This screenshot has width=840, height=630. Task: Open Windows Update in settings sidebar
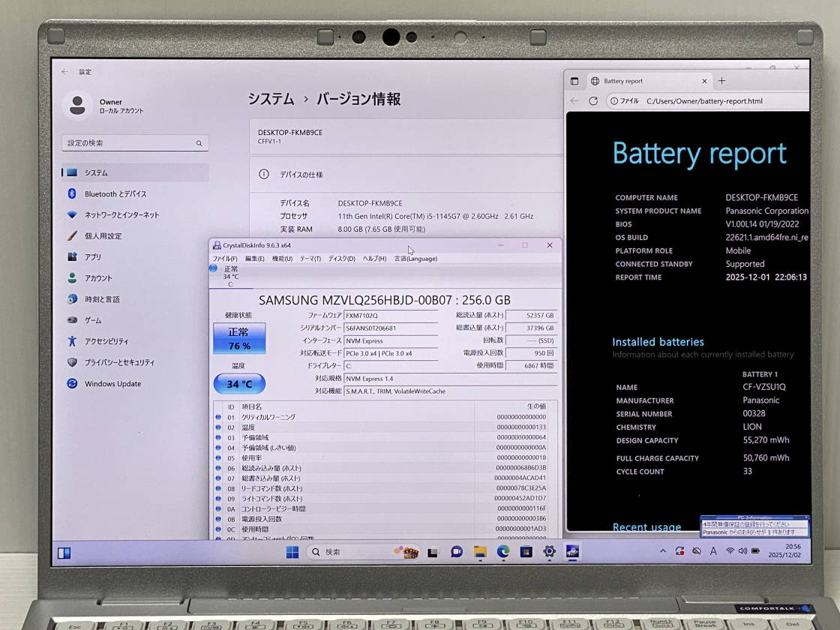pos(112,383)
